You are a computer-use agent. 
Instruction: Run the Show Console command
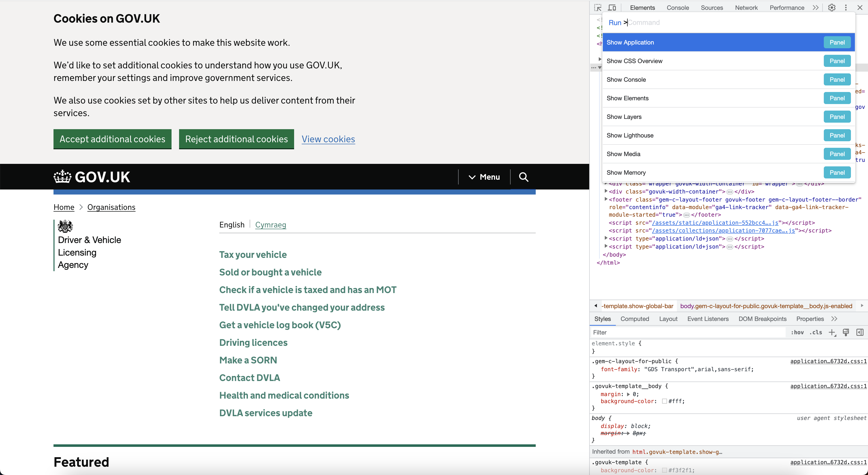point(729,80)
